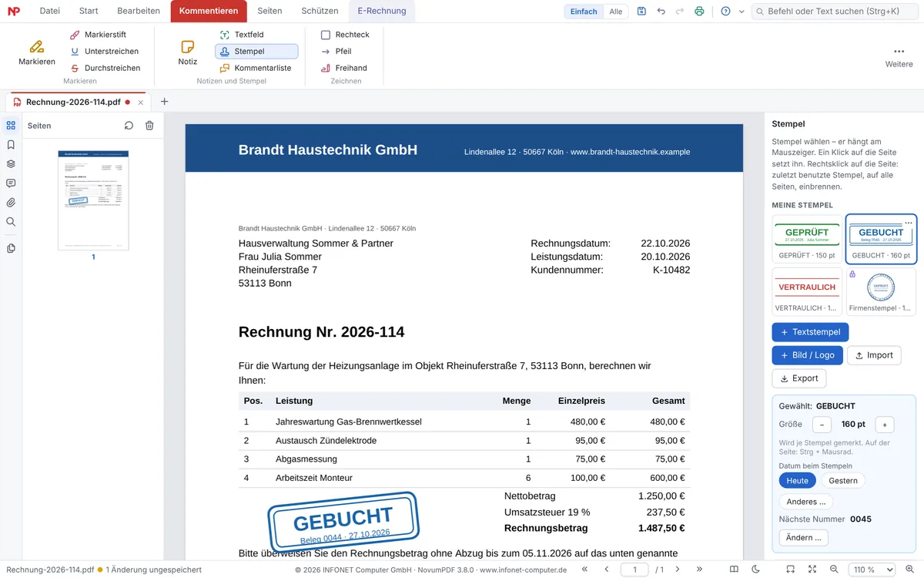Open the search sidebar panel
Viewport: 924px width, 578px height.
pyautogui.click(x=11, y=222)
